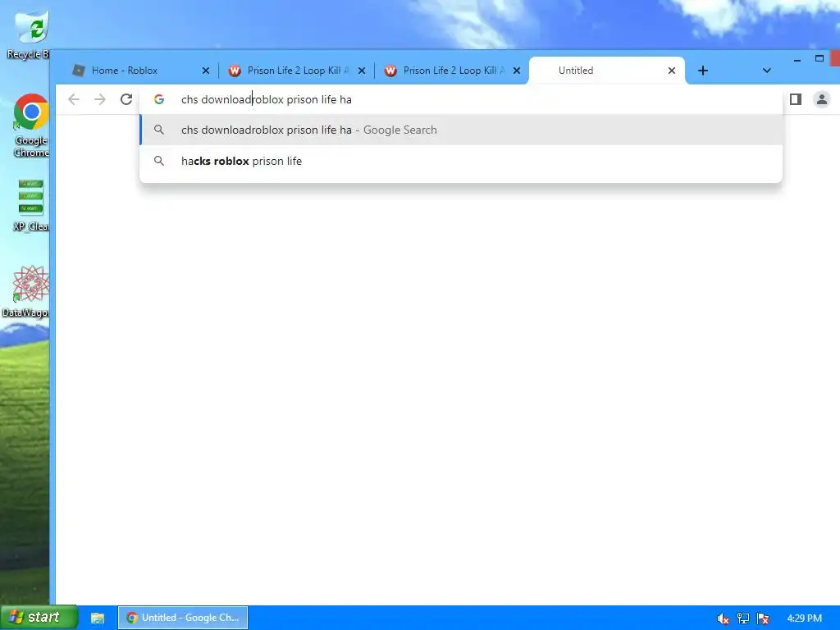
Task: Open the Google Chrome desktop shortcut
Action: pos(31,126)
